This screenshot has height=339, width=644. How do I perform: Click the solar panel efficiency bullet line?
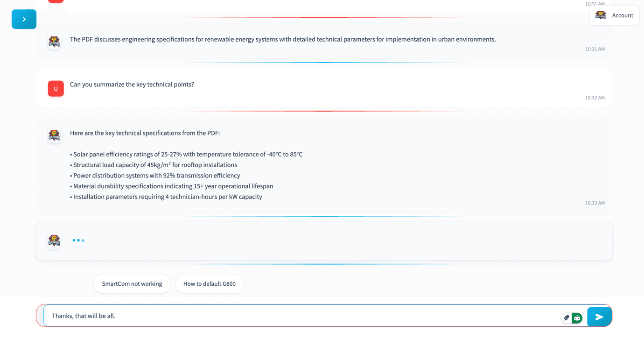[186, 155]
